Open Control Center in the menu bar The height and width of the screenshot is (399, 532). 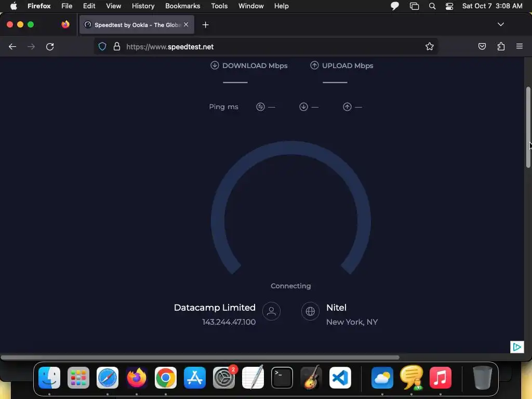pos(449,6)
